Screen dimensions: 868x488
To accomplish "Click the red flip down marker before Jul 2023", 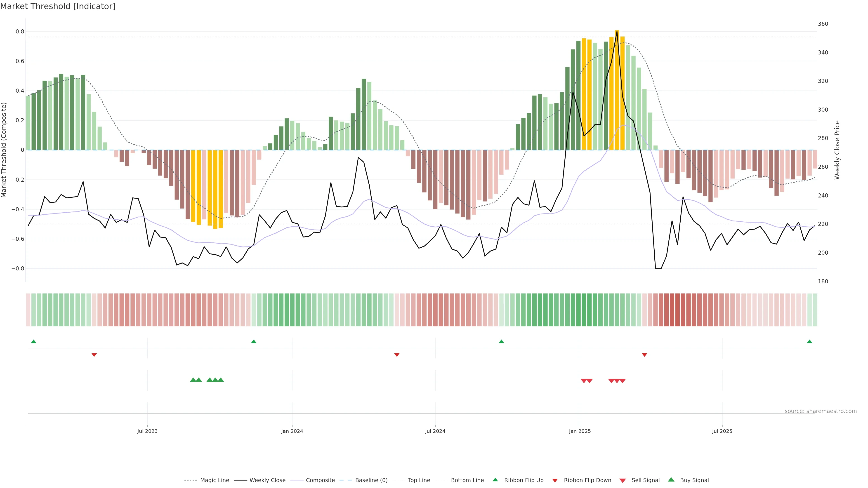I will tap(94, 355).
